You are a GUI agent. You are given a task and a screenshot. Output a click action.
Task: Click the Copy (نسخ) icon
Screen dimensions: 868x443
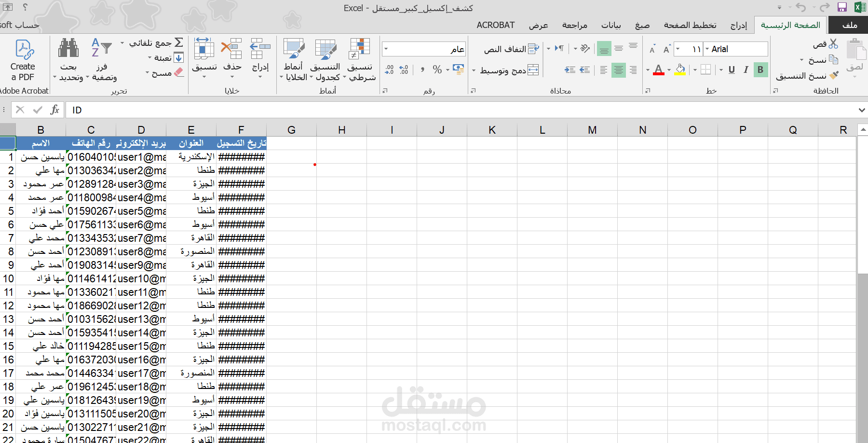pos(833,60)
